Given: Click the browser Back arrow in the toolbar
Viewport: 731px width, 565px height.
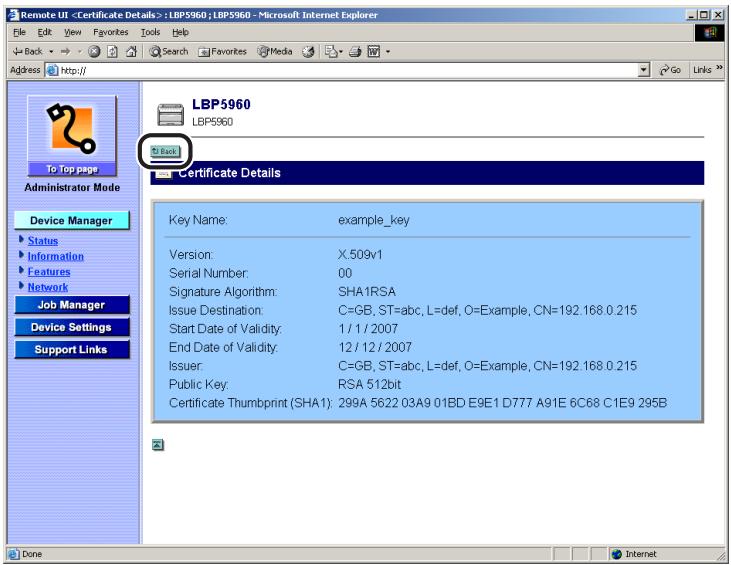Looking at the screenshot, I should (x=28, y=51).
